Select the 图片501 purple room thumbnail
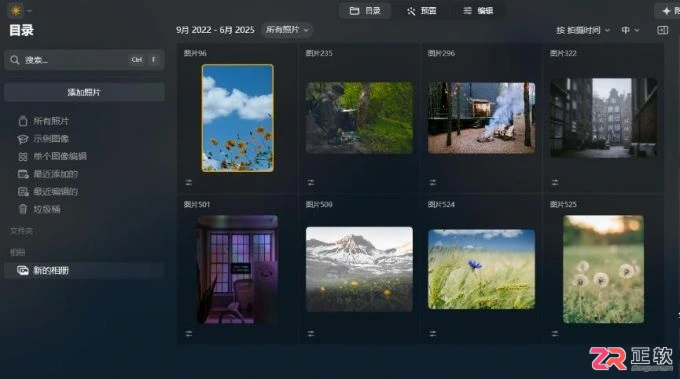 238,269
